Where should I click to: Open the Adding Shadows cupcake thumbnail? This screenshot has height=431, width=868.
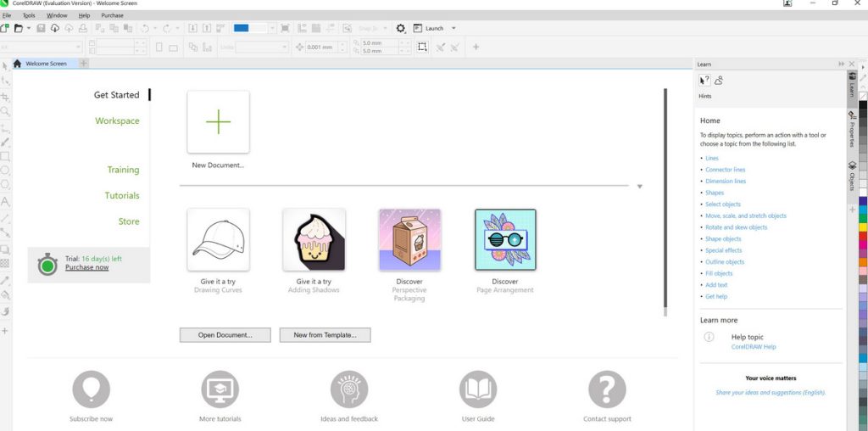point(314,240)
